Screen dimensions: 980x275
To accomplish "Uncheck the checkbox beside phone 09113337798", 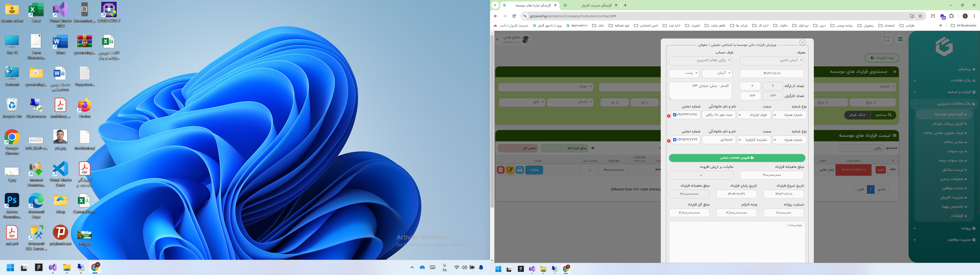I will 675,115.
